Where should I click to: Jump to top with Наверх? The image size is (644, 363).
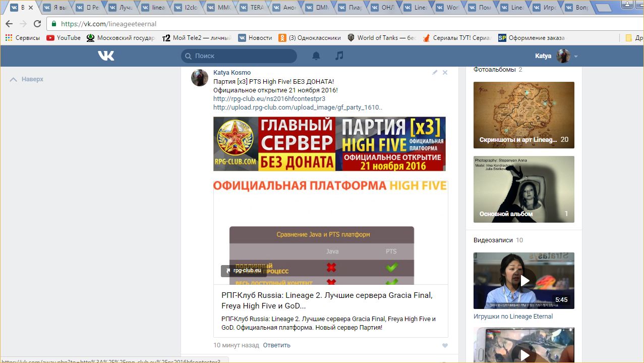pyautogui.click(x=27, y=79)
